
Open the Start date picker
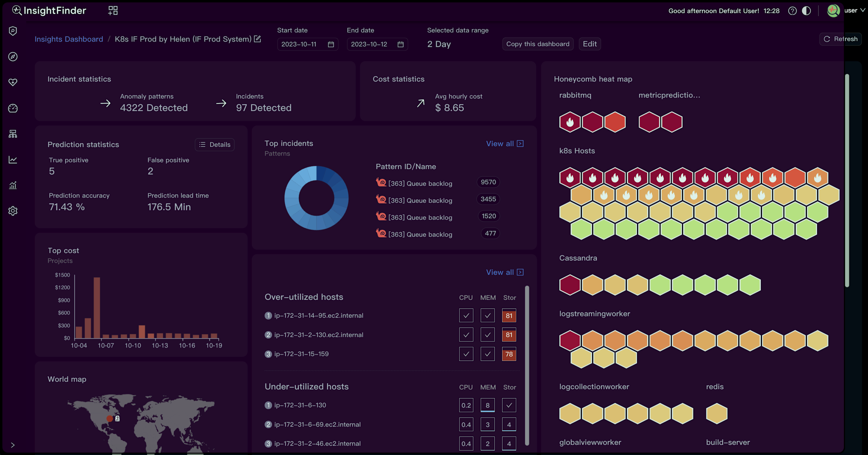(307, 44)
